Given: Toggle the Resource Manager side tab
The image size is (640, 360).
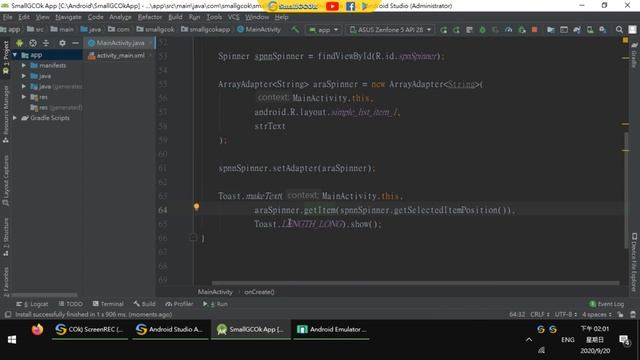Looking at the screenshot, I should point(6,114).
